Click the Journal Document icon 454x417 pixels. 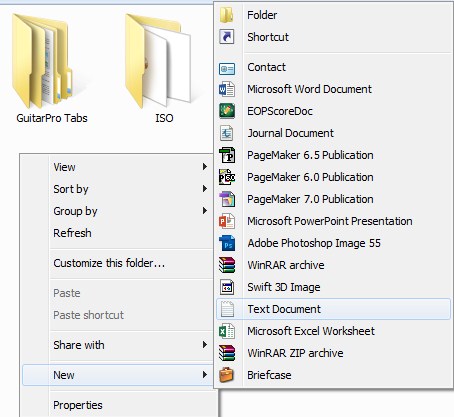(x=227, y=133)
